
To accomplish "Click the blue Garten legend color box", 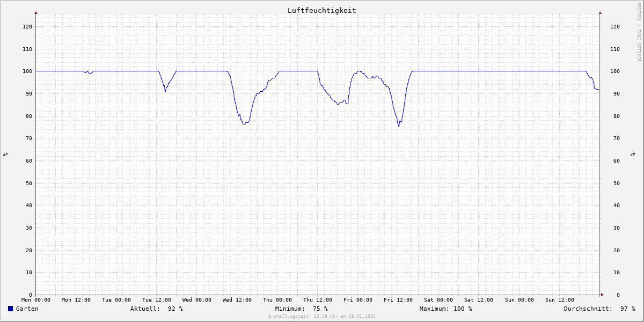I will (10, 309).
